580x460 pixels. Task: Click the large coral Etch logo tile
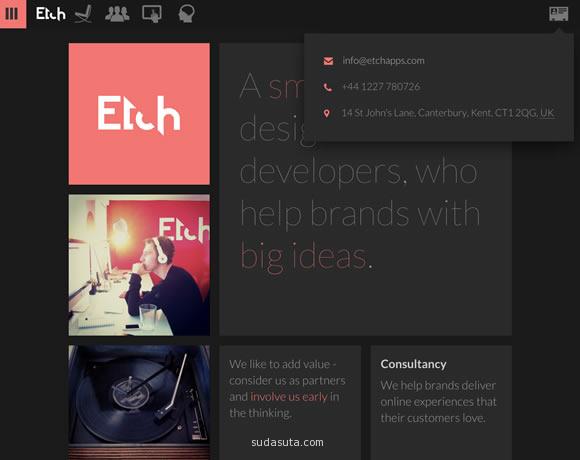[139, 114]
